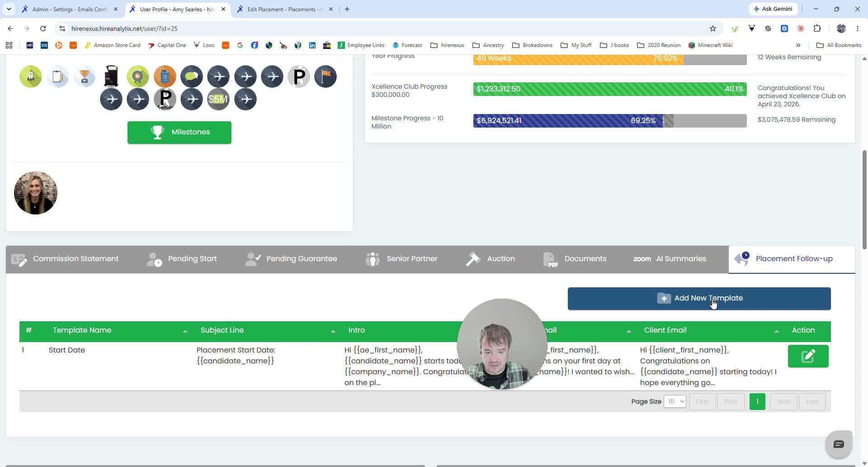Open the Page Size dropdown
Image resolution: width=868 pixels, height=467 pixels.
[x=675, y=401]
